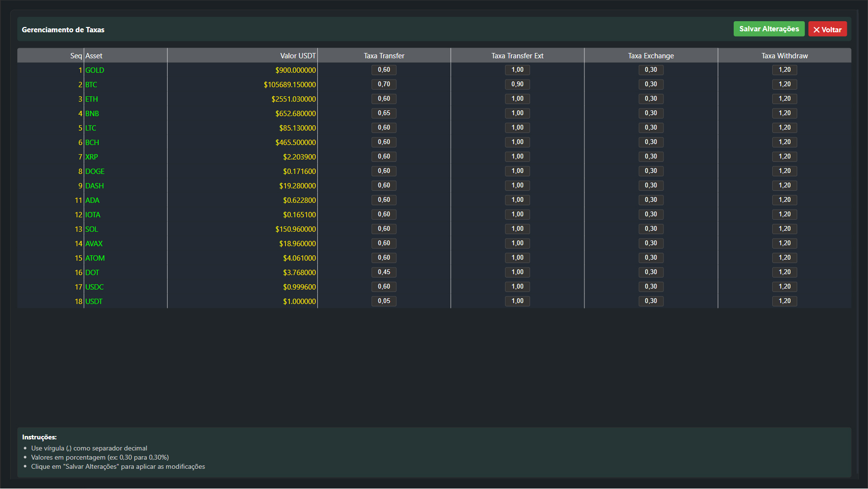Edit SOL Taxa Exchange field
868x489 pixels.
click(x=651, y=229)
